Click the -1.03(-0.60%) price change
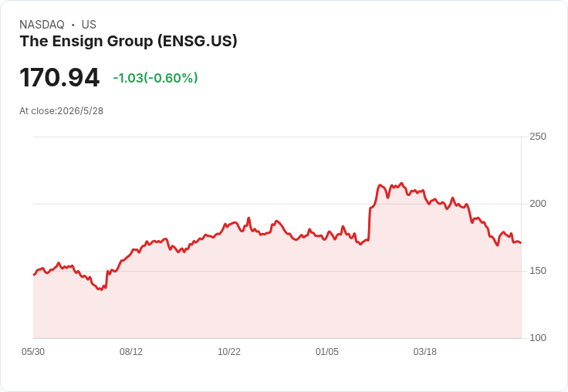 pos(155,78)
